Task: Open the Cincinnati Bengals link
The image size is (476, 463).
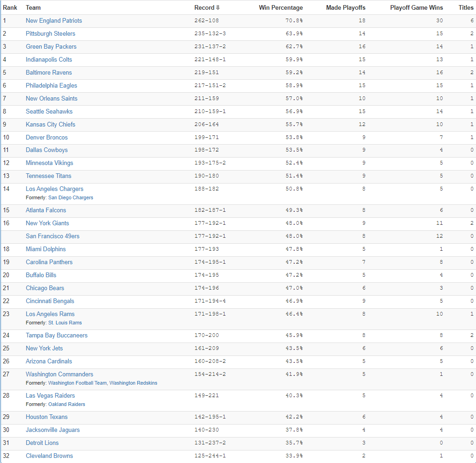Action: click(x=50, y=301)
